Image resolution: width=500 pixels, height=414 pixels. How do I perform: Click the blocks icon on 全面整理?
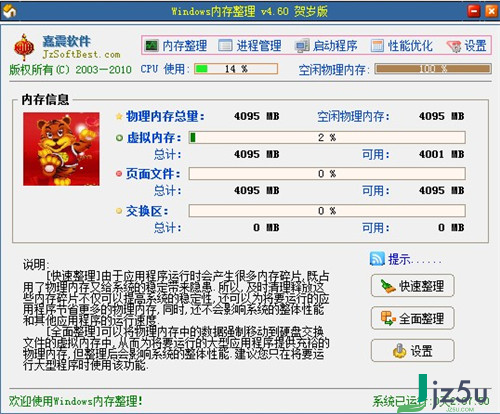pos(388,318)
